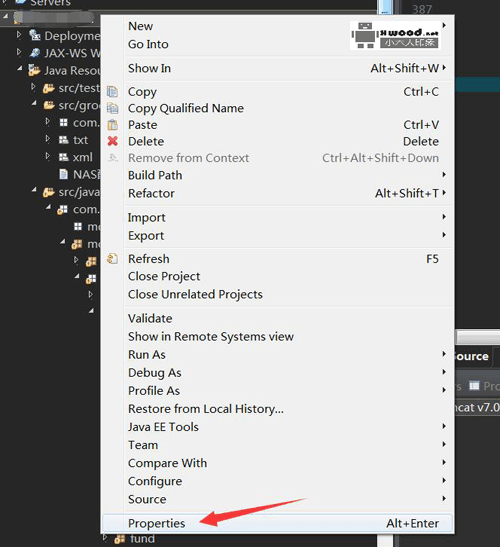Click the Java Resources folder icon

(x=34, y=70)
